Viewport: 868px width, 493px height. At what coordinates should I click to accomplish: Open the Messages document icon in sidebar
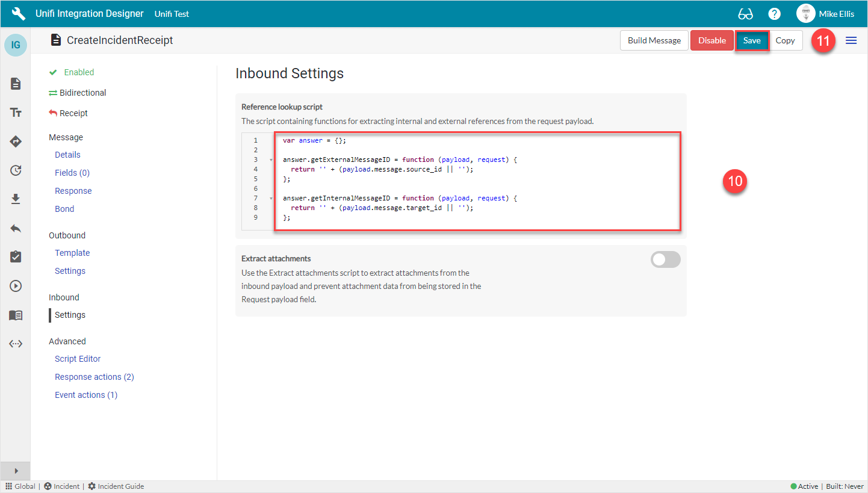(15, 84)
